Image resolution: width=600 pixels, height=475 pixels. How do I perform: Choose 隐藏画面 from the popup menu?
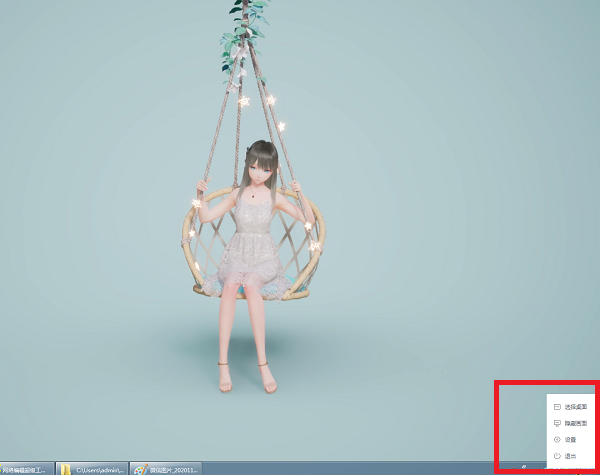pos(575,423)
